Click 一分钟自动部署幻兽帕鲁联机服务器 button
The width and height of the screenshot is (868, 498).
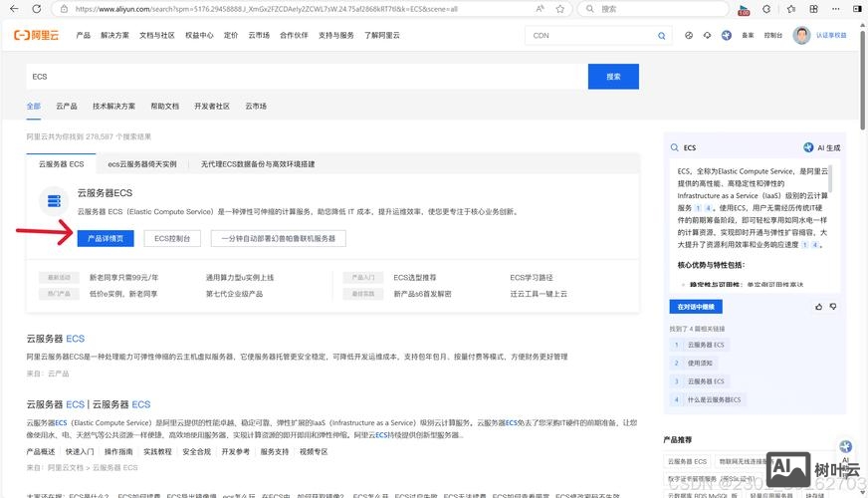point(279,238)
